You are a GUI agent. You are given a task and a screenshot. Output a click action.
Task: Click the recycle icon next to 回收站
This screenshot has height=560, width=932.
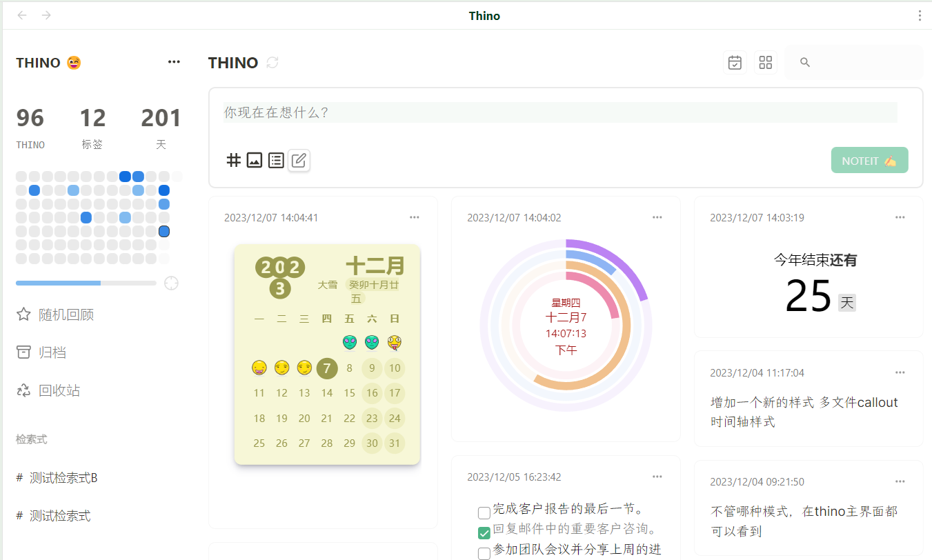coord(23,390)
